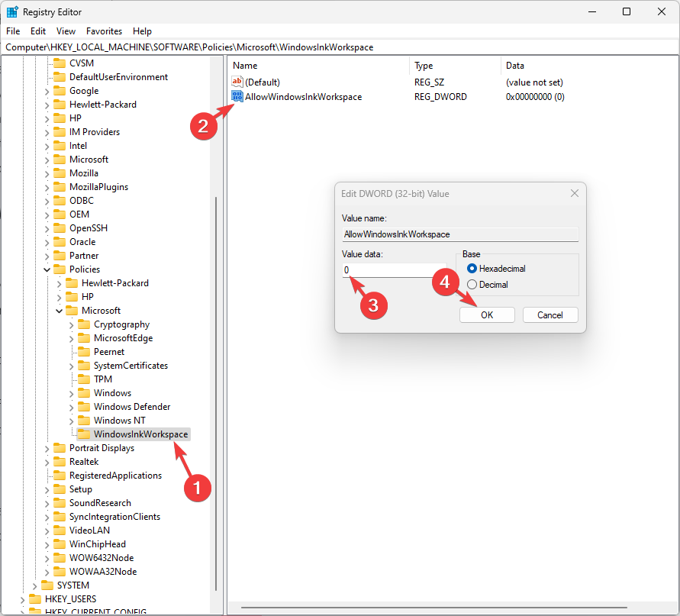Click the Registry Editor title bar icon
680x616 pixels.
point(11,11)
